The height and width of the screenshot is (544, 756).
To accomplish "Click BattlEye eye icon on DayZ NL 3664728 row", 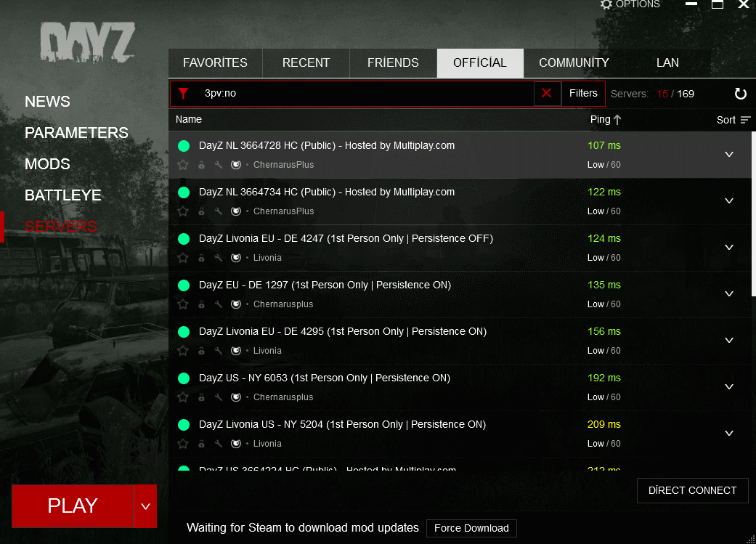I will [x=236, y=165].
